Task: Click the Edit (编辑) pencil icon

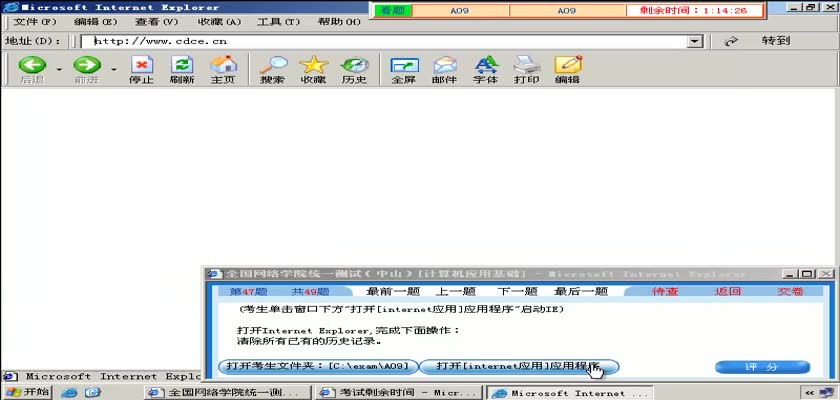Action: click(x=568, y=65)
